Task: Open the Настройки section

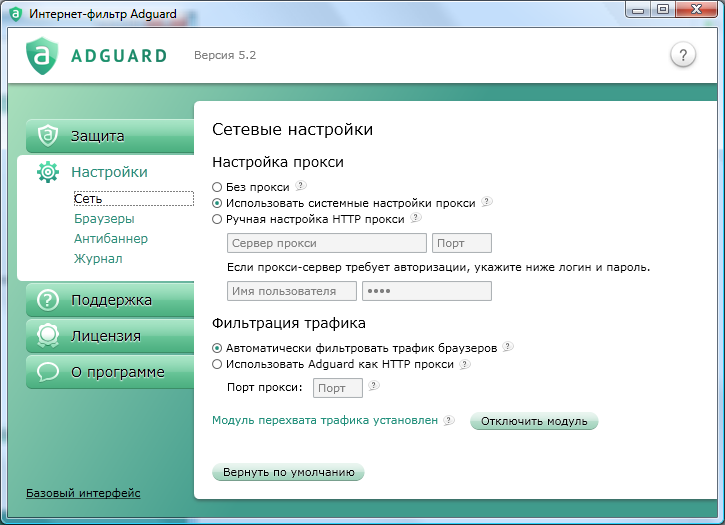Action: point(109,172)
